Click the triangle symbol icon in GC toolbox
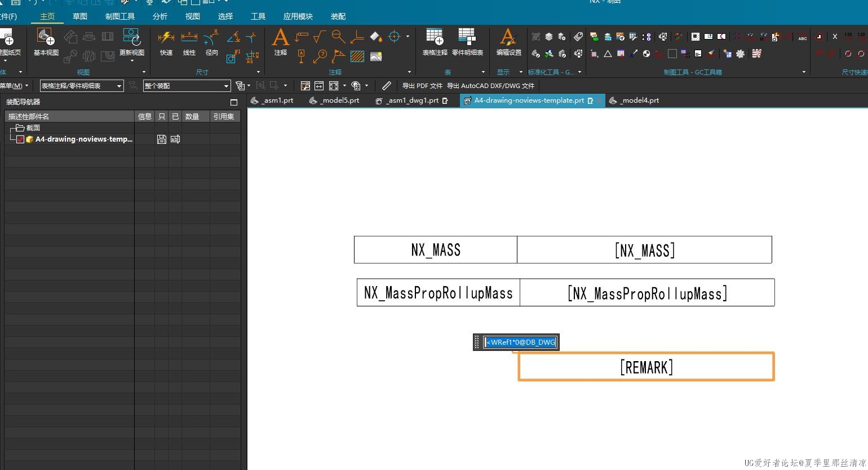The height and width of the screenshot is (470, 868). (608, 54)
